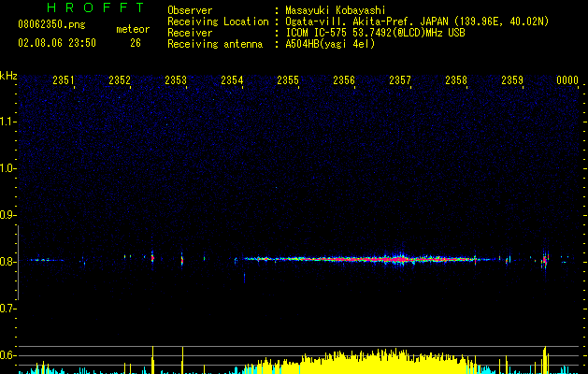Viewport: 588px width, 374px height.
Task: Select the filename 08062350.png
Action: (x=51, y=25)
